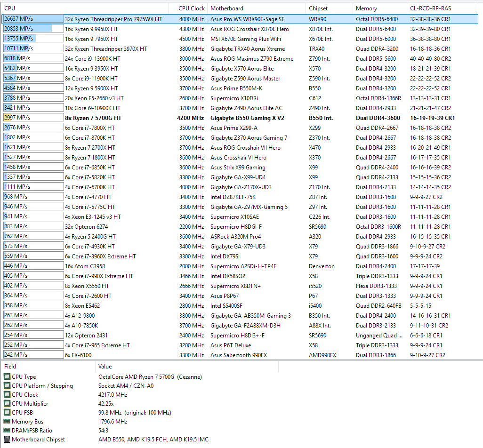
Task: Sort by the Motherboard column header
Action: point(257,8)
